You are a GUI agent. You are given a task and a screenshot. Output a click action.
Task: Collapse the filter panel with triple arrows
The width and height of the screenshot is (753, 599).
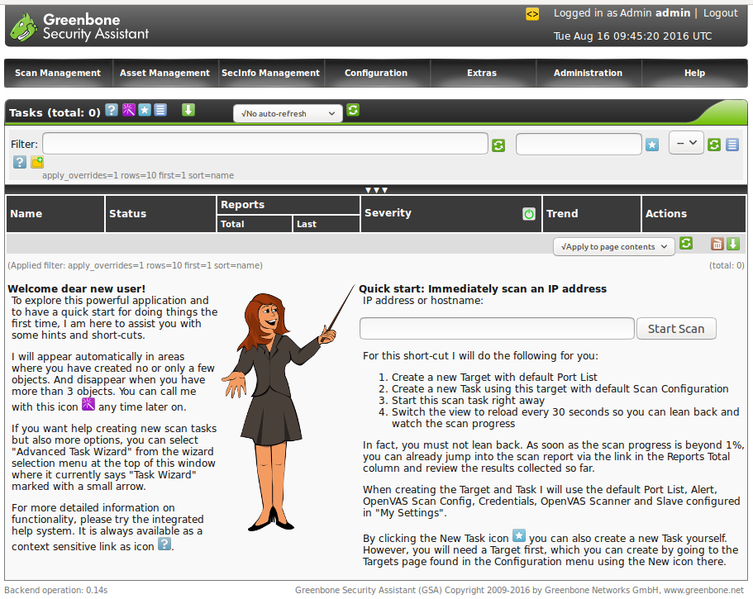(376, 190)
